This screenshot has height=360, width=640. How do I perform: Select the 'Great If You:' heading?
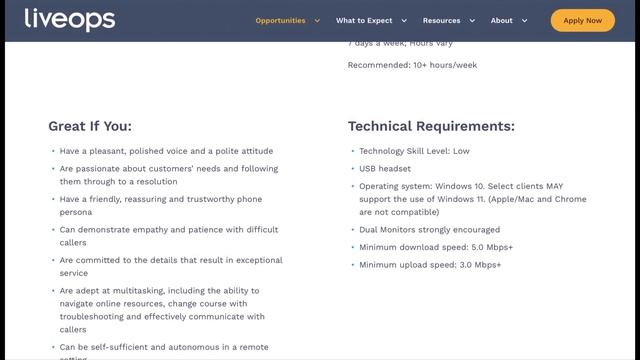tap(90, 126)
